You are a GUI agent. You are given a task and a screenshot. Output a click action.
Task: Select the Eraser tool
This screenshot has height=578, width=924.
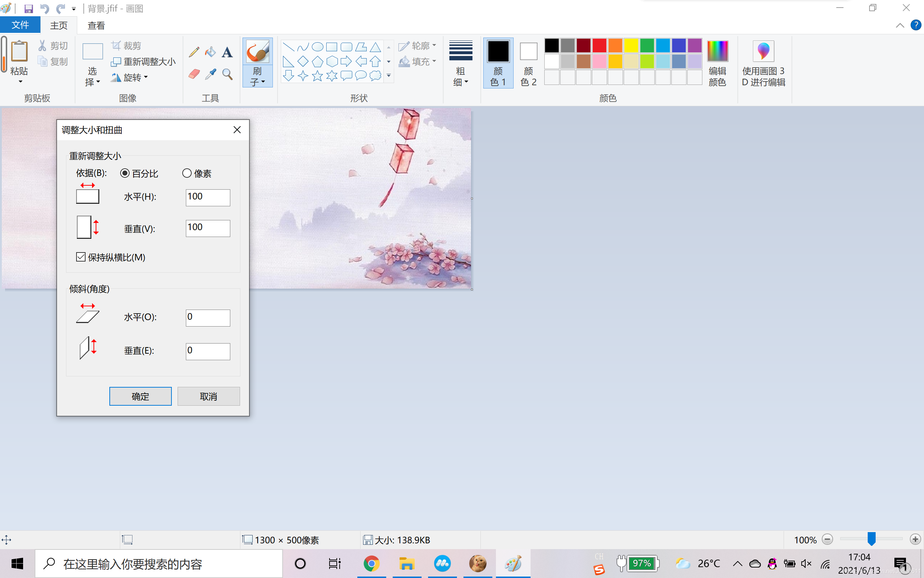[194, 74]
